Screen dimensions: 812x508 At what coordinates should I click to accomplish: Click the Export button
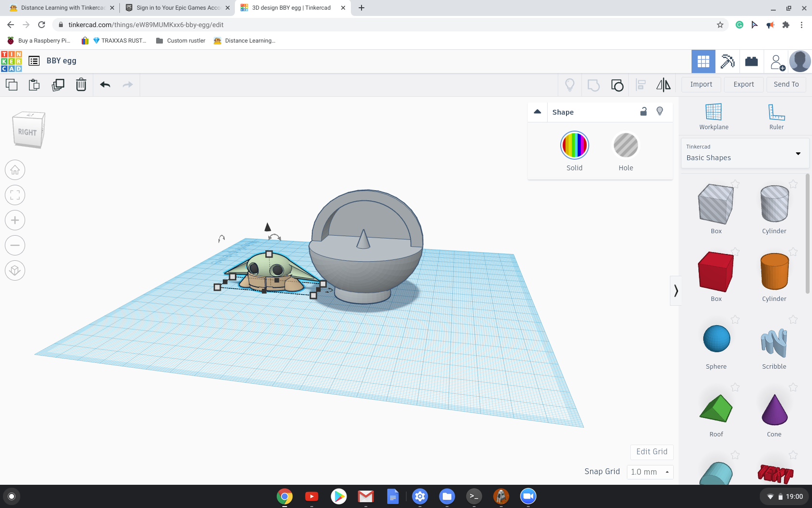pos(743,84)
